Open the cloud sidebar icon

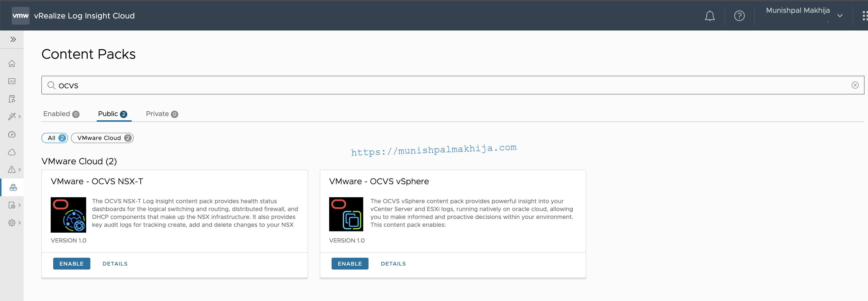12,152
